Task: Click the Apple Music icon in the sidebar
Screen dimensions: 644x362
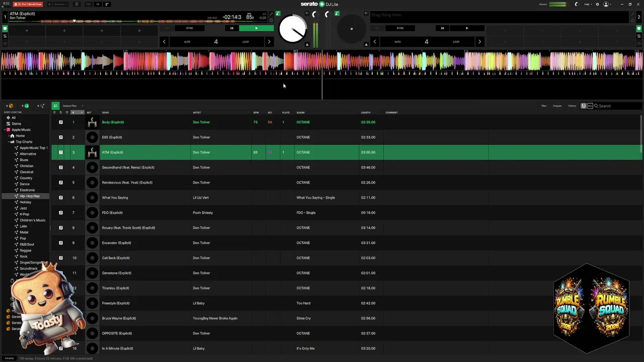Action: pos(8,130)
